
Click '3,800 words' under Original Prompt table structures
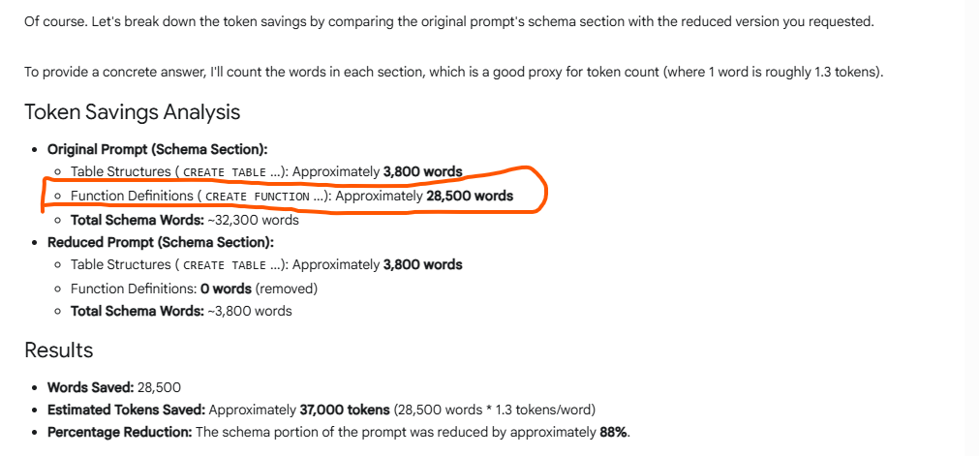(x=422, y=171)
